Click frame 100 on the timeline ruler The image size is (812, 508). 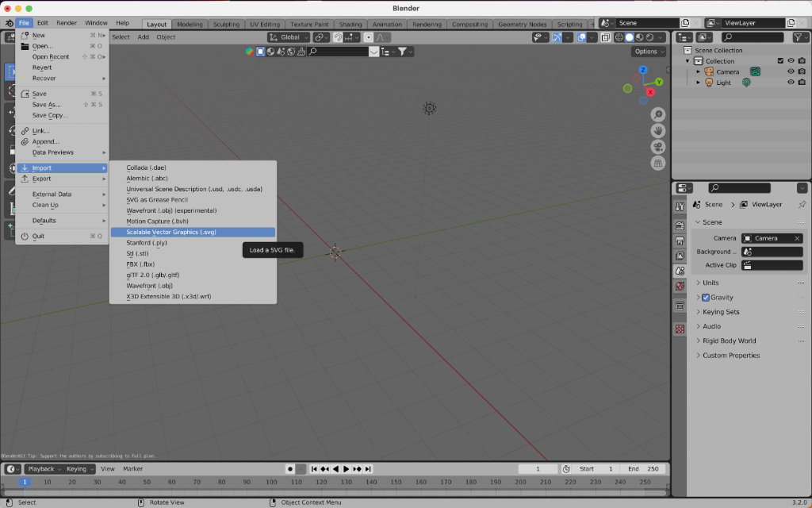point(273,482)
